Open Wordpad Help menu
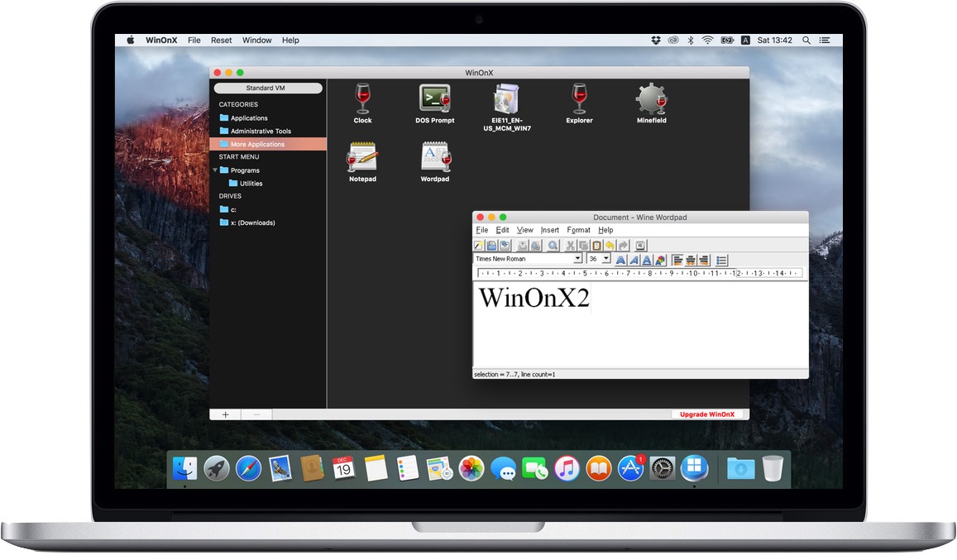 point(605,230)
